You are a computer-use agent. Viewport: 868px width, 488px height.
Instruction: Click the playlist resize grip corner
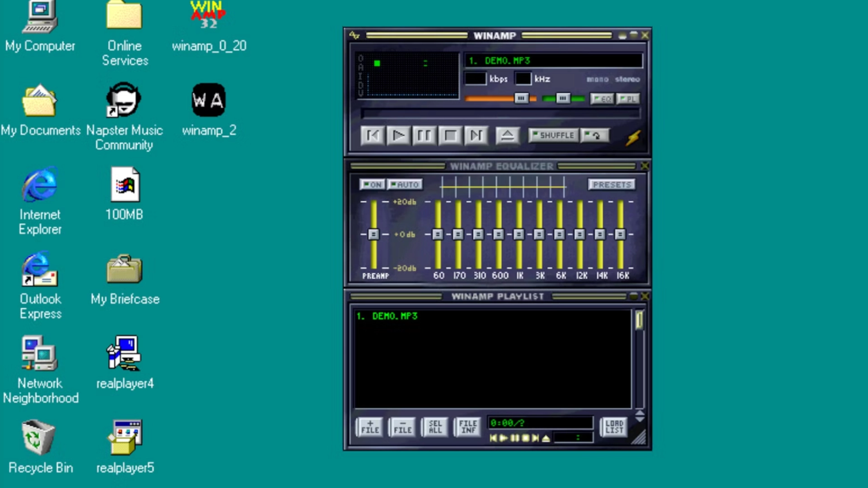point(639,437)
